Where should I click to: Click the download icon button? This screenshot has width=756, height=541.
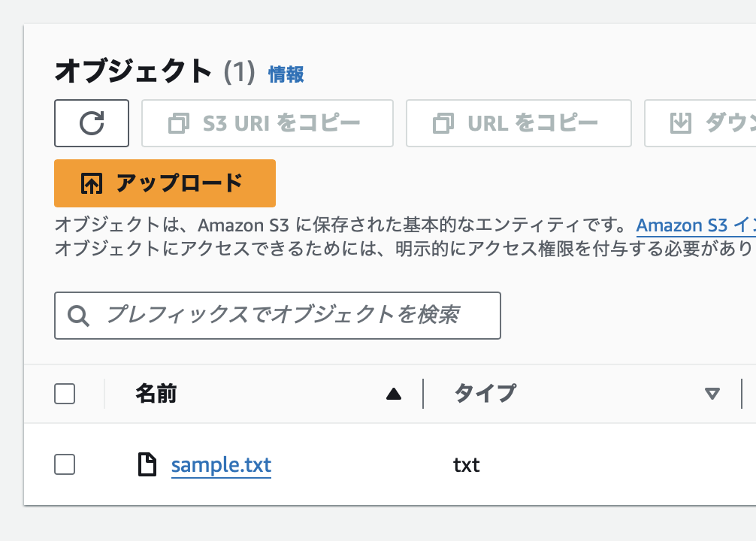680,122
